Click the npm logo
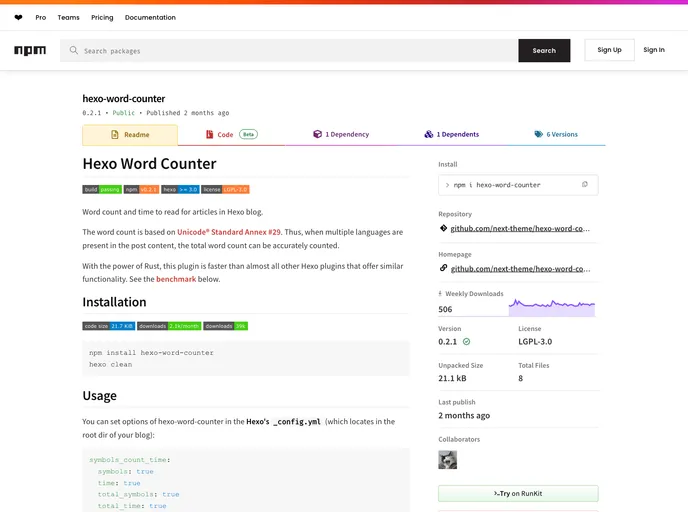The height and width of the screenshot is (512, 688). point(30,50)
